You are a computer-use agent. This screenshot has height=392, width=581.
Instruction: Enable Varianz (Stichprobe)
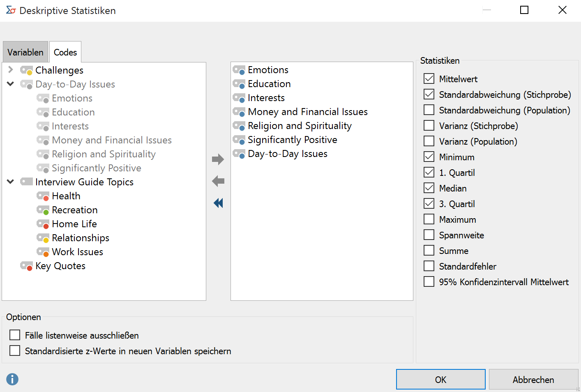[429, 125]
